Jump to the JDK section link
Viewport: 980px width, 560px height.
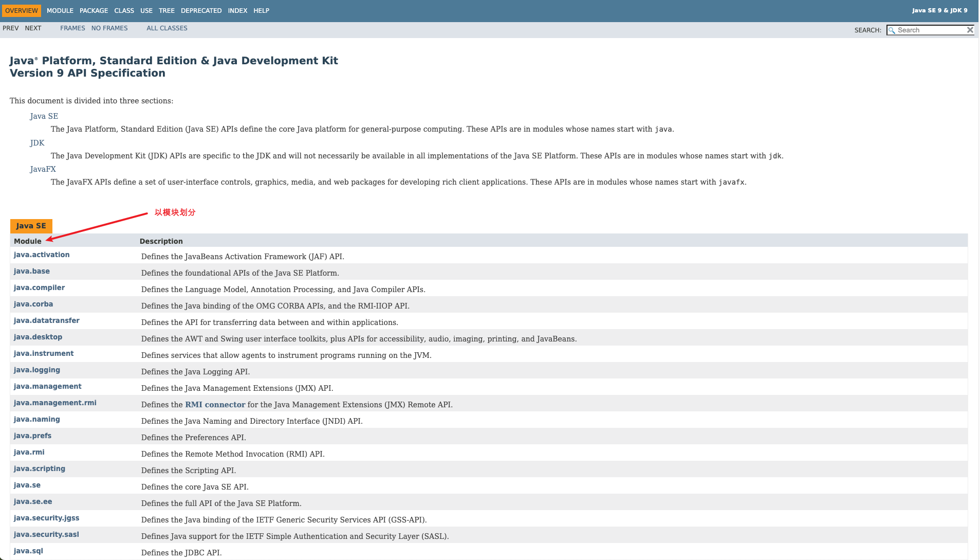click(37, 143)
